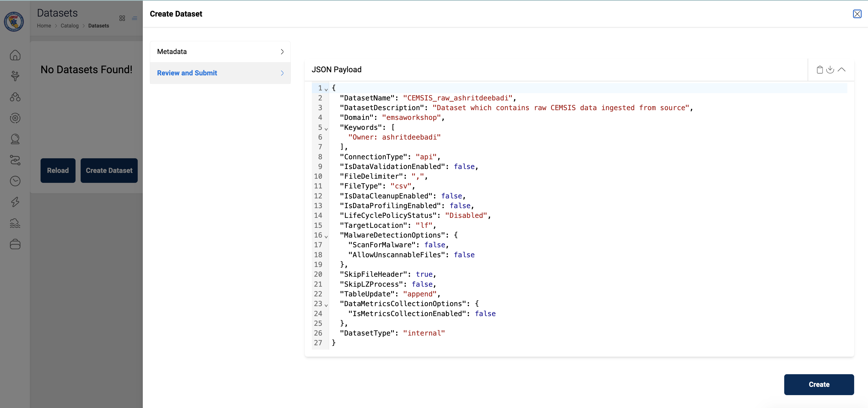
Task: Click the DatasetName value "CEMSIS_raw_ashritdeebadi"
Action: [x=458, y=98]
